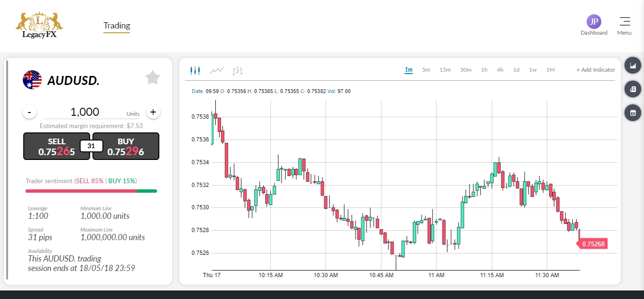
Task: Select the candlestick chart type icon
Action: [x=195, y=71]
